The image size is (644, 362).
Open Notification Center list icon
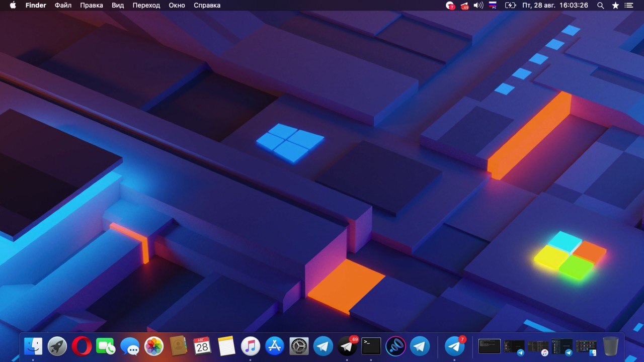pos(629,5)
